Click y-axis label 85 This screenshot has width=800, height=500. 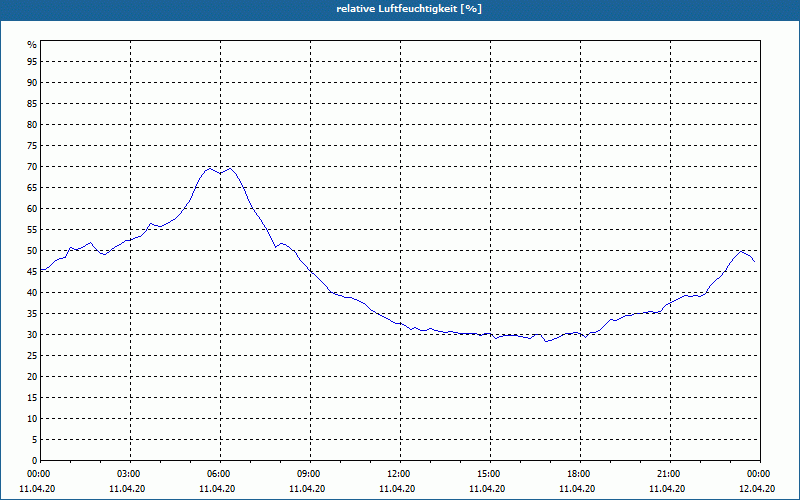point(32,104)
